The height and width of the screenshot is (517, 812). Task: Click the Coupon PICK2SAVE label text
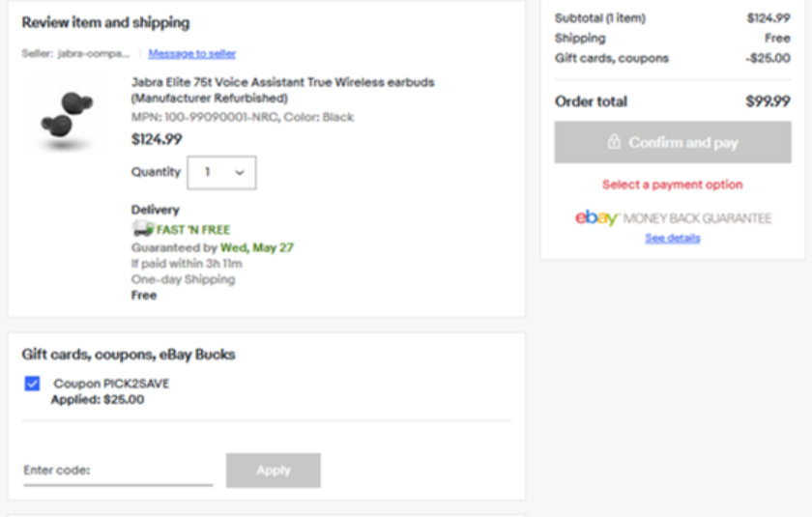[111, 384]
